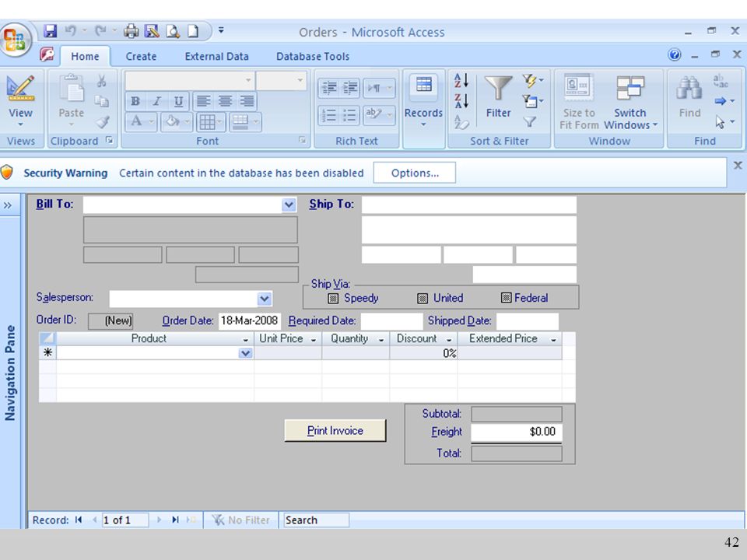Open the Switch Windows dropdown
Image resolution: width=747 pixels, height=560 pixels.
(x=630, y=103)
